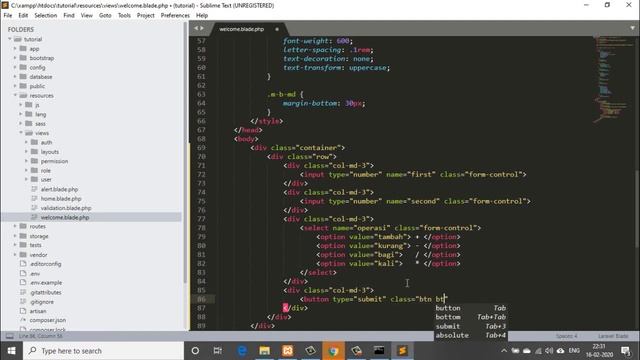Open XAMPP icon on taskbar
The image size is (640, 360).
(287, 351)
